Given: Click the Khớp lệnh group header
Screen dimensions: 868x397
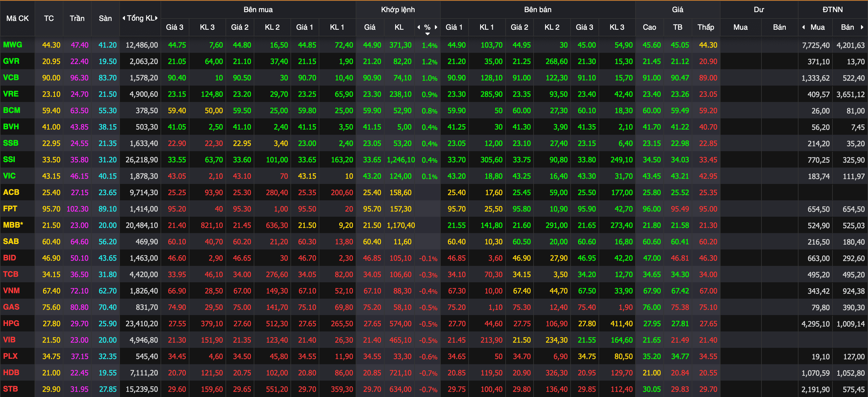Looking at the screenshot, I should point(398,9).
